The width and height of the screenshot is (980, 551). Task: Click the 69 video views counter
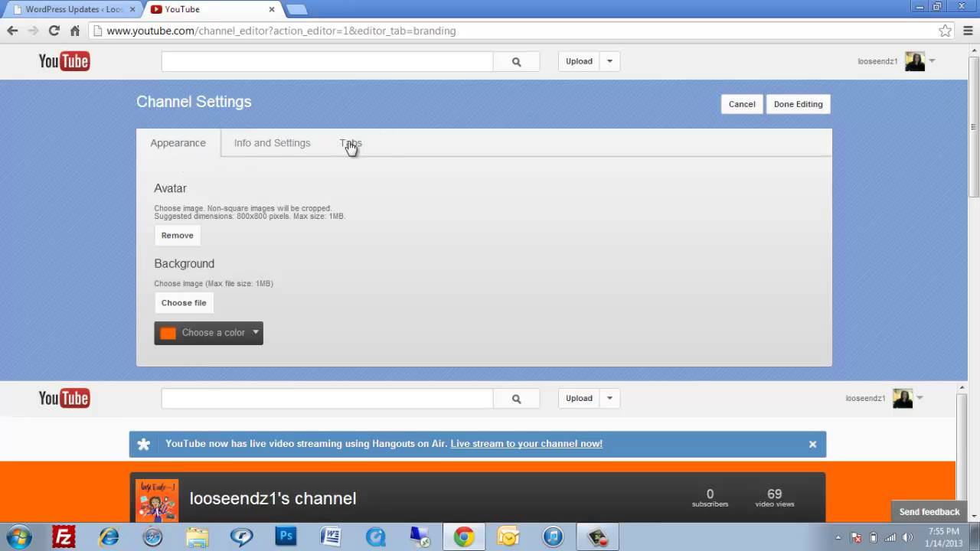coord(774,498)
